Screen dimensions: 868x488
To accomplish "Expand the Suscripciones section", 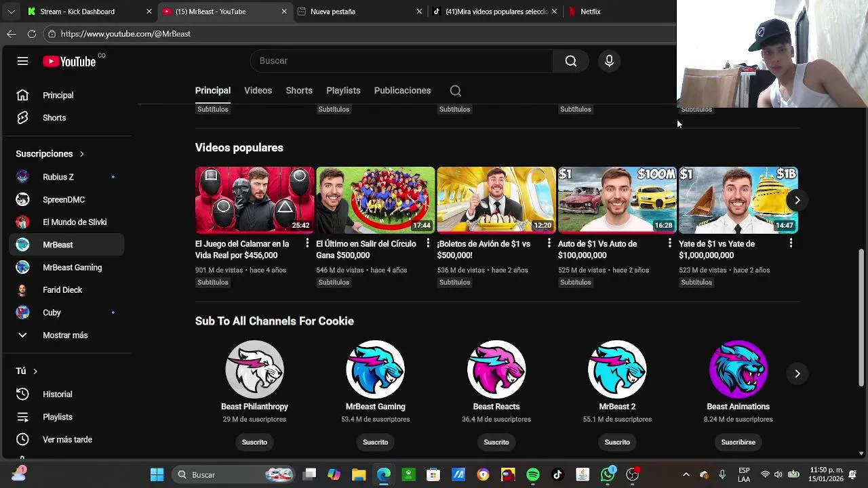I will point(50,154).
